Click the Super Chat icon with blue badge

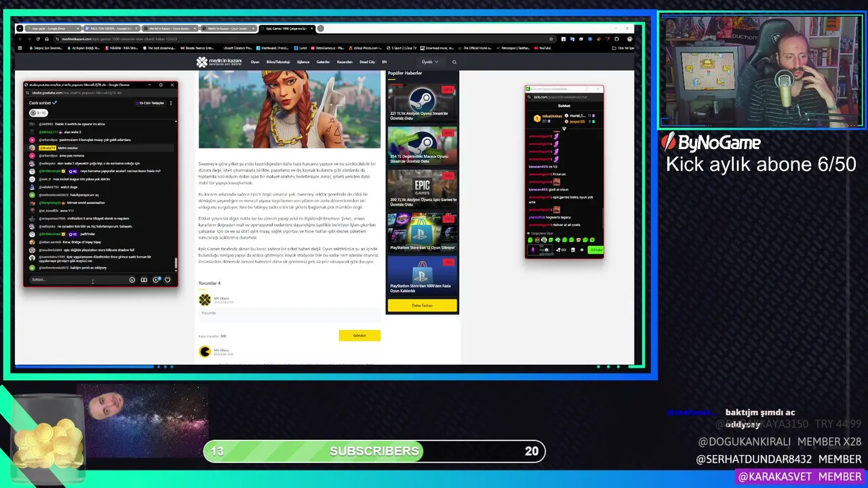point(156,279)
